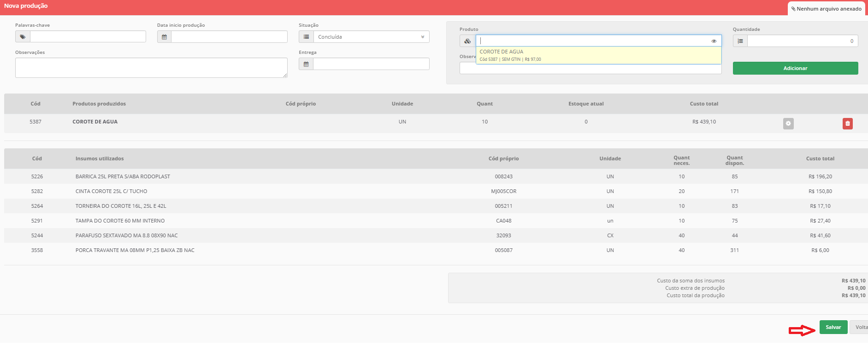This screenshot has width=868, height=346.
Task: Click PARAFUSO SEXTAVADO MA 8.8 08X90 NAC
Action: (127, 235)
